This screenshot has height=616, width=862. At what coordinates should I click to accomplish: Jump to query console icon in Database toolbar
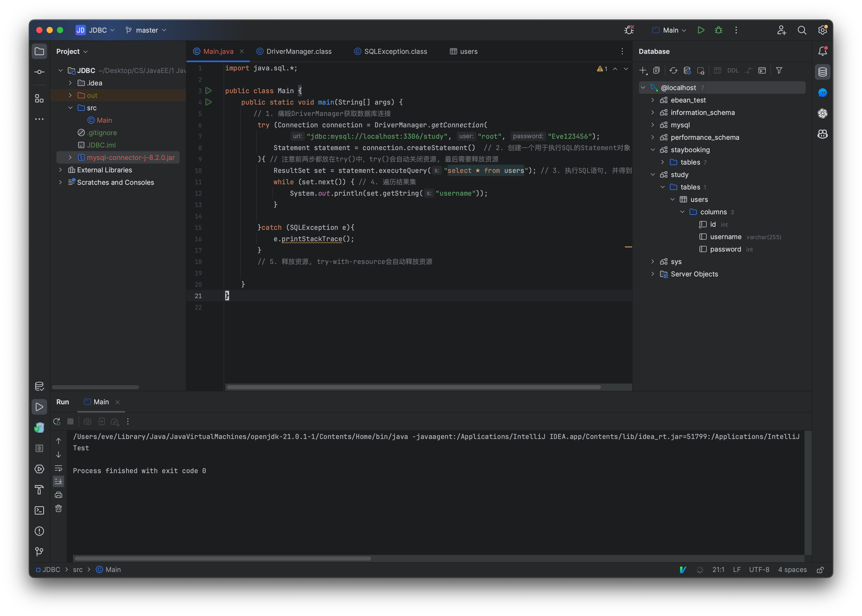tap(762, 71)
